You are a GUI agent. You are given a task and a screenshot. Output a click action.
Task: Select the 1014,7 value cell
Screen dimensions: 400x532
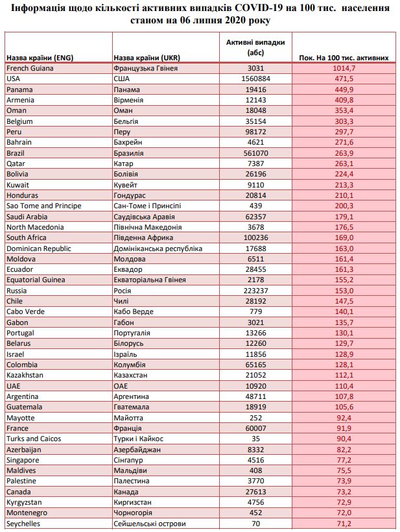point(343,68)
